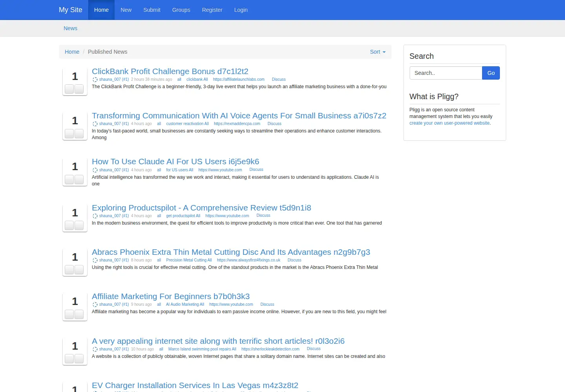Upvote the Affiliate Marketing For Beginners story
The height and width of the screenshot is (392, 565).
69,314
